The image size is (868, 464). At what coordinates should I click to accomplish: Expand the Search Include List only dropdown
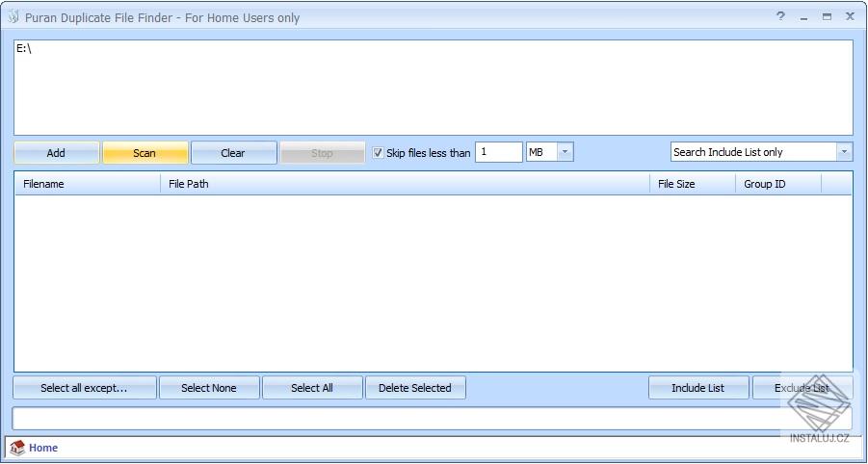coord(844,152)
